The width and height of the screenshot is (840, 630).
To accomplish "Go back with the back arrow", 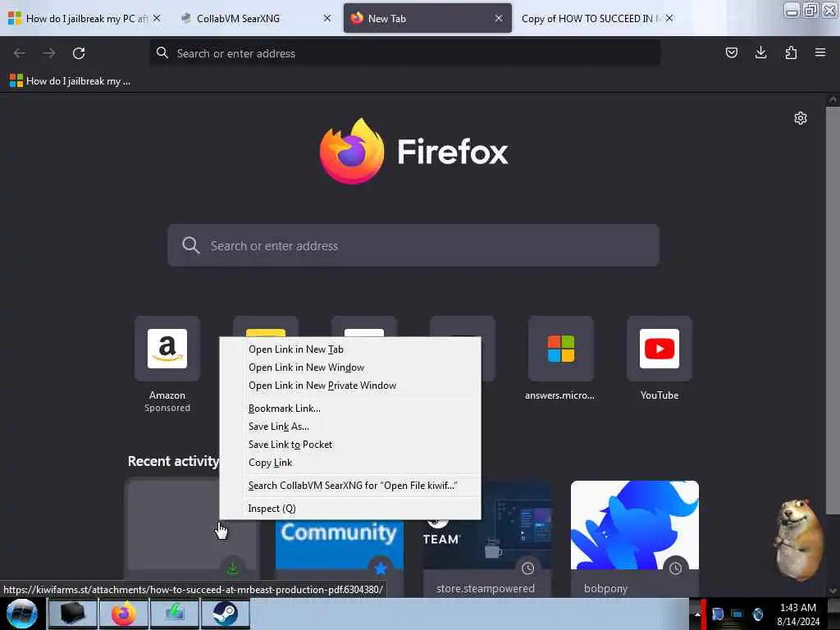I will (20, 53).
